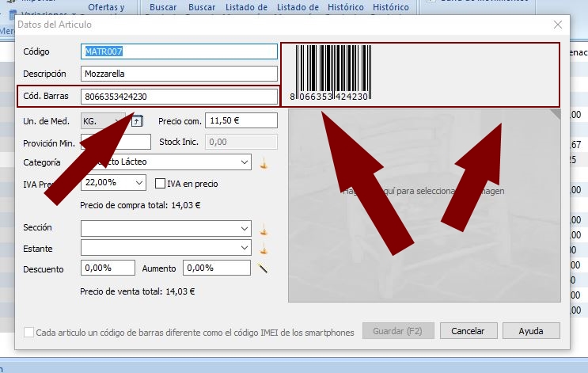Image resolution: width=588 pixels, height=373 pixels.
Task: Click the Guardar (F2) button
Action: [x=398, y=331]
